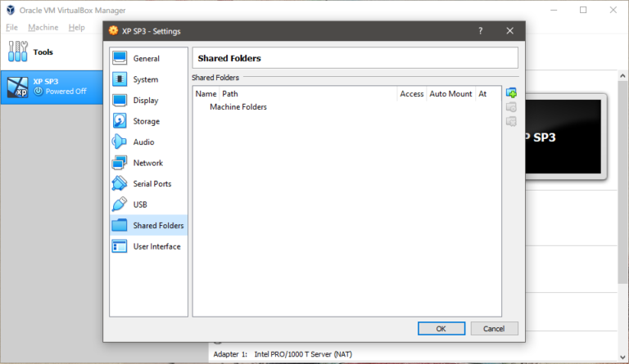Screen dimensions: 629x364
Task: Click the settings dialog help question mark
Action: [x=480, y=31]
